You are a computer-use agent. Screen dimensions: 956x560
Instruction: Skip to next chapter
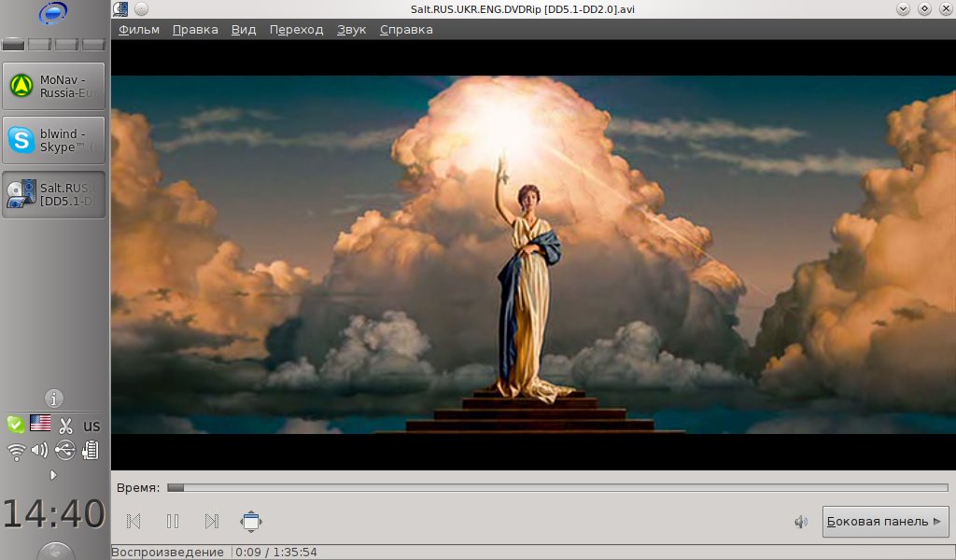pos(212,522)
